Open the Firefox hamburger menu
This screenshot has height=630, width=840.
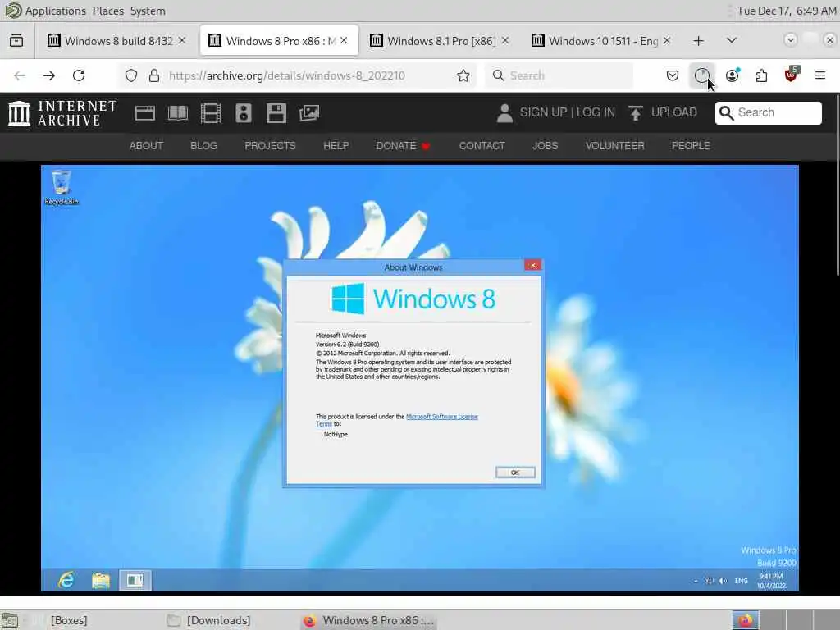820,75
